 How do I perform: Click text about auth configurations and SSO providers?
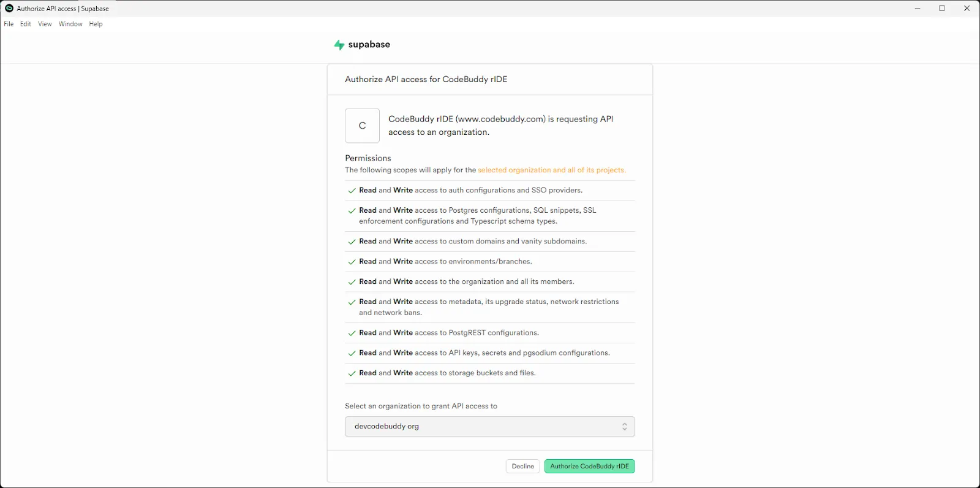click(471, 191)
